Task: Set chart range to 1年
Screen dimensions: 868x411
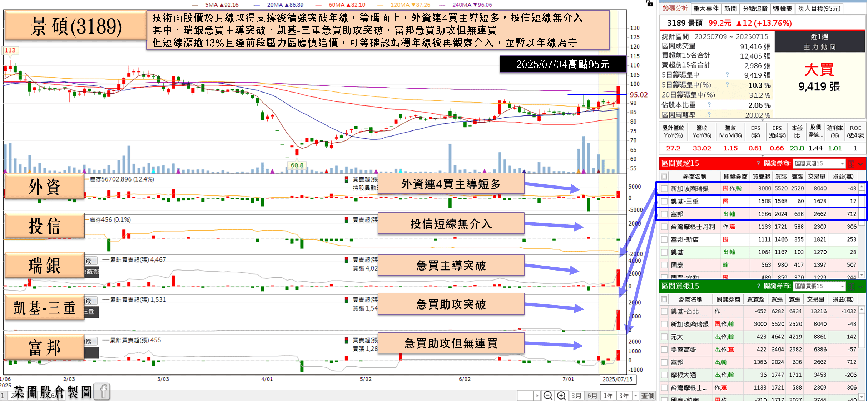Action: point(608,396)
